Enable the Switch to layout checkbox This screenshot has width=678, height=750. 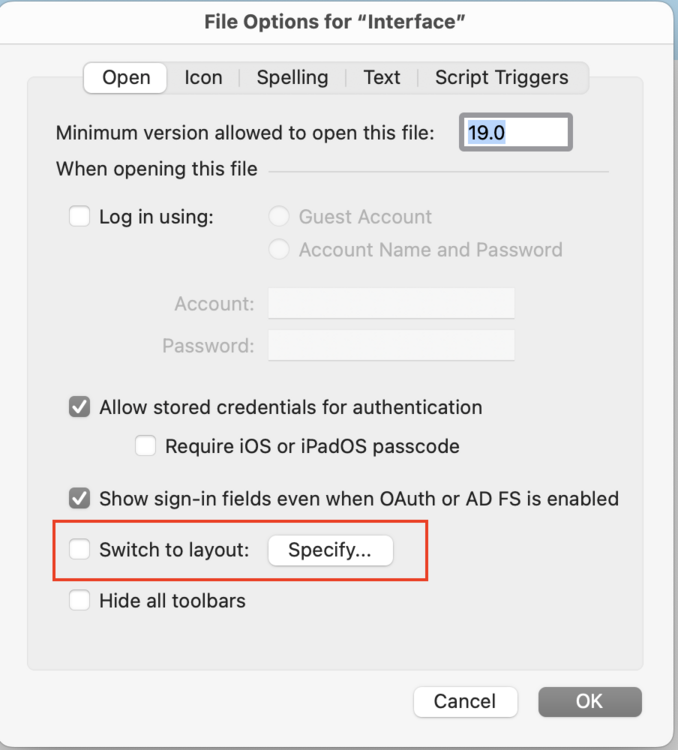pyautogui.click(x=80, y=549)
